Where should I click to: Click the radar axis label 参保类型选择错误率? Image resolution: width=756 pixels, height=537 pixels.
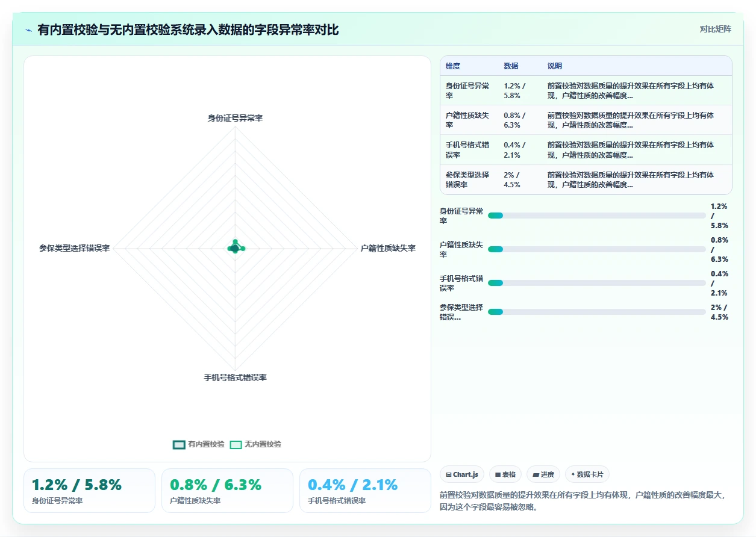(75, 248)
